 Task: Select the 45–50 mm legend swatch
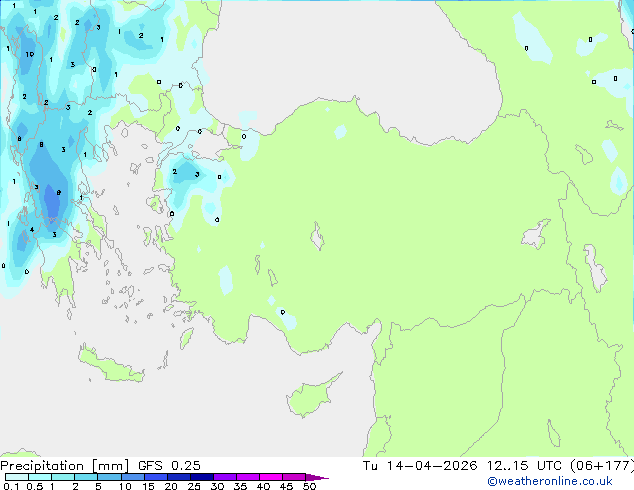tap(294, 477)
